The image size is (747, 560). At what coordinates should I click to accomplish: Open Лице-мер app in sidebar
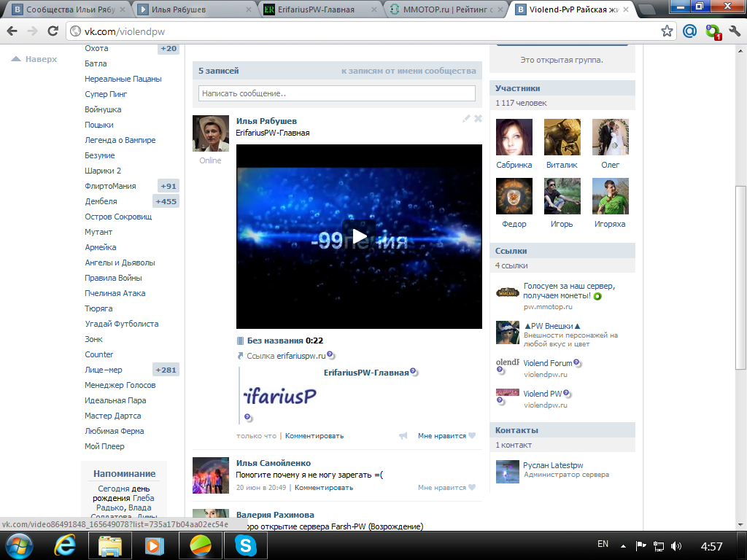pyautogui.click(x=104, y=370)
